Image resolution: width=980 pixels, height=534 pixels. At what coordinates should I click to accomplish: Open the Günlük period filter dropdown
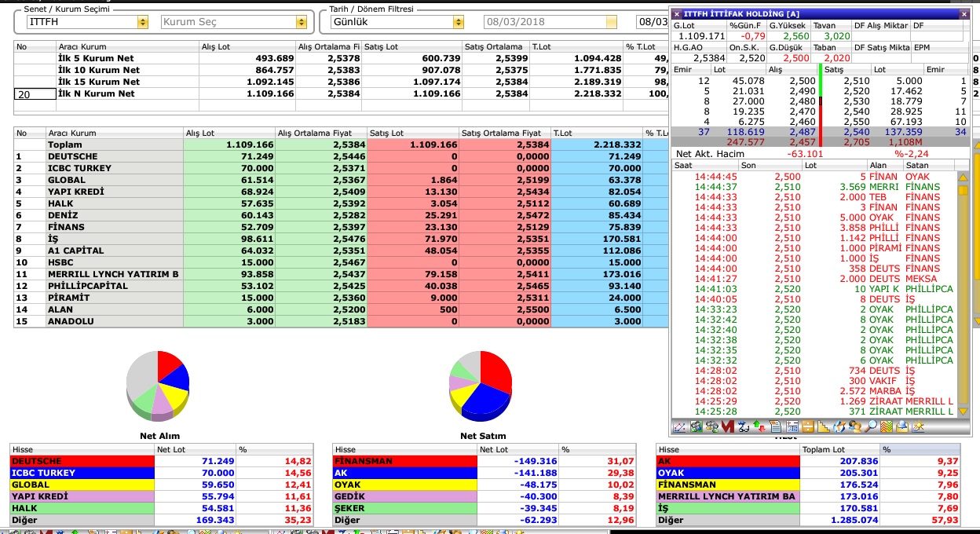pos(458,22)
